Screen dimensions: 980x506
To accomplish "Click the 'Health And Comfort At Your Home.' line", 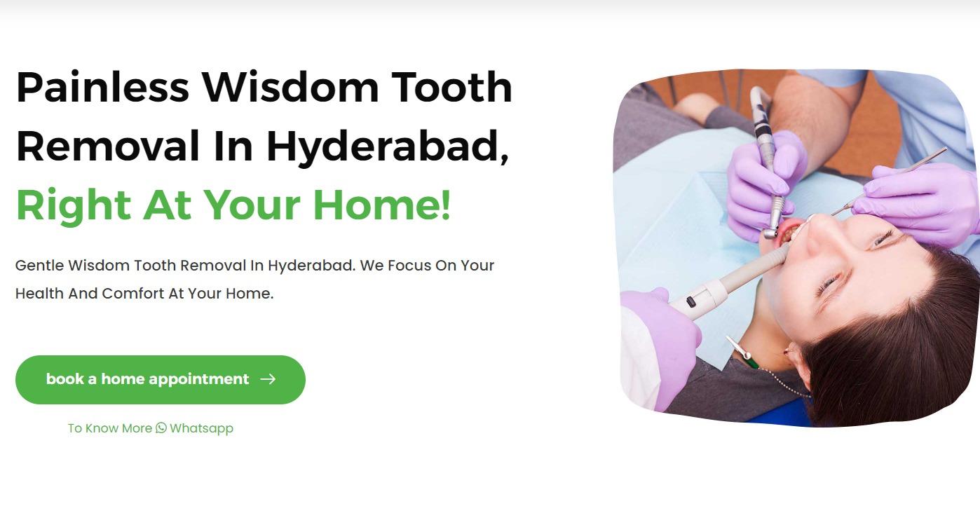I will (x=144, y=294).
